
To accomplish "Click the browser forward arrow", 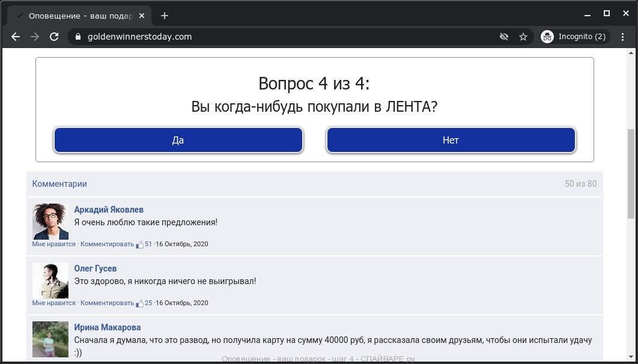I will 35,37.
